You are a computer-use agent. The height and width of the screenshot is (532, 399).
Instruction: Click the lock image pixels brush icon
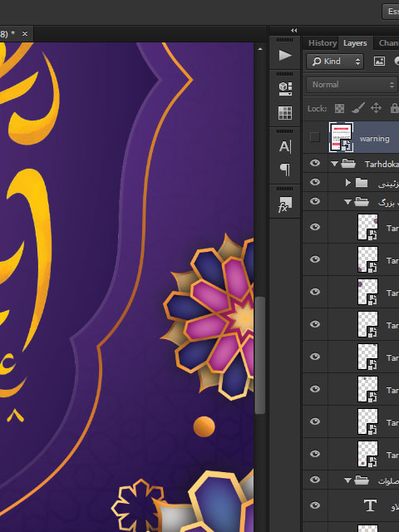(x=357, y=108)
